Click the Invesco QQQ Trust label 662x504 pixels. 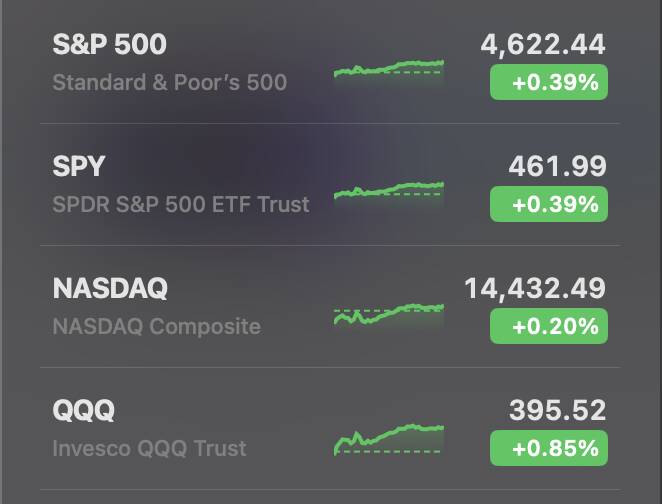pos(149,448)
